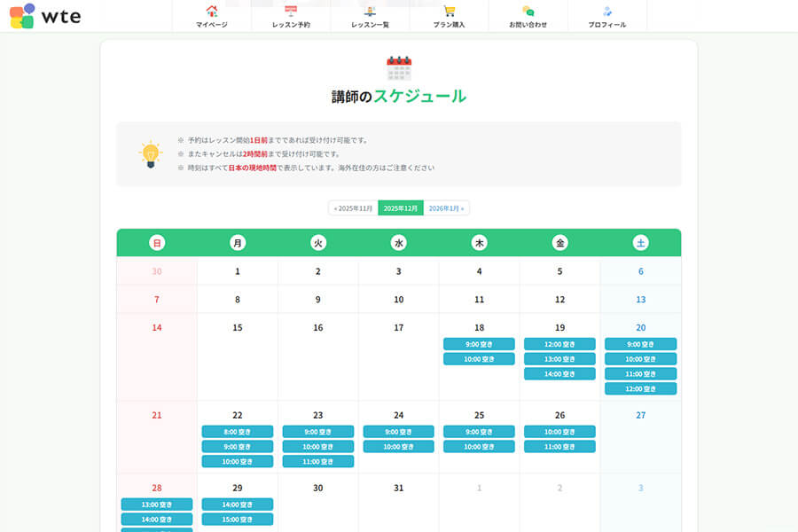
Task: Select the 11:00 空き slot on December 26
Action: (x=559, y=447)
